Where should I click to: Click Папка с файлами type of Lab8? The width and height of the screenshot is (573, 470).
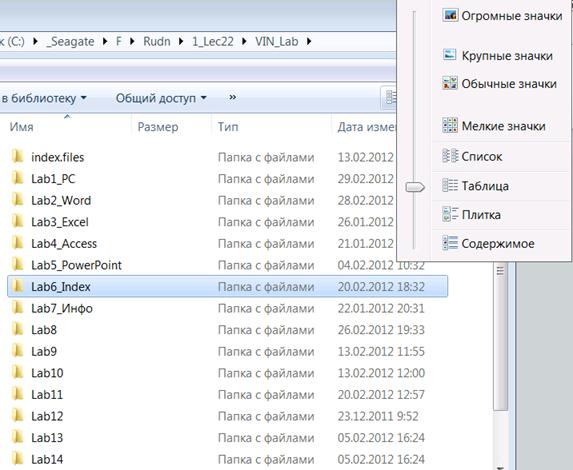pos(266,330)
